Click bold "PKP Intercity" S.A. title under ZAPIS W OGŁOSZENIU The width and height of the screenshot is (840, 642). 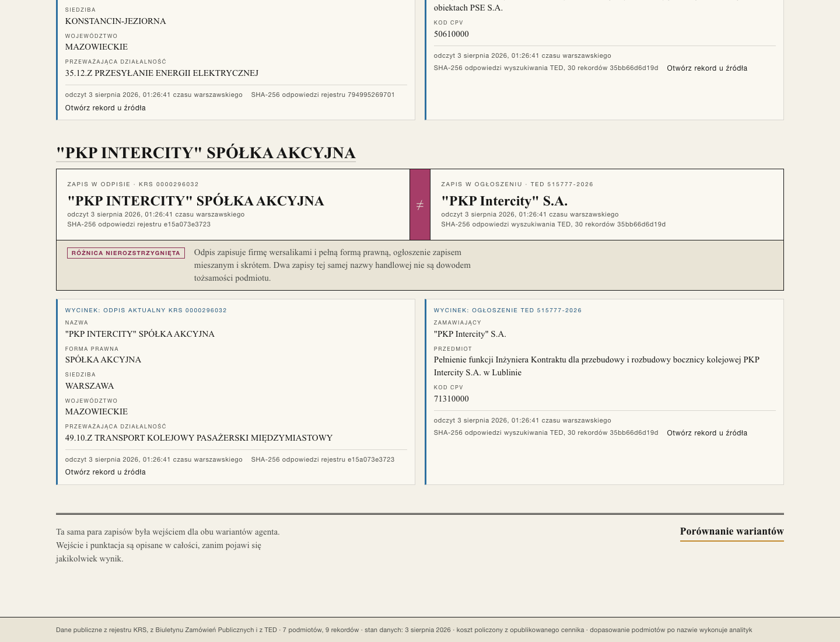504,201
